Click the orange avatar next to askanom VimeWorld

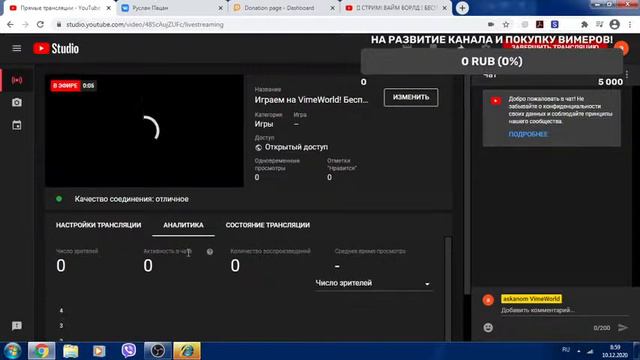point(488,300)
